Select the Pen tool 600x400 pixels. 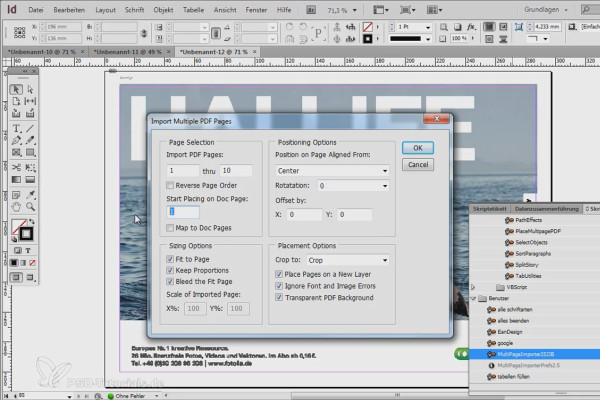pos(16,140)
